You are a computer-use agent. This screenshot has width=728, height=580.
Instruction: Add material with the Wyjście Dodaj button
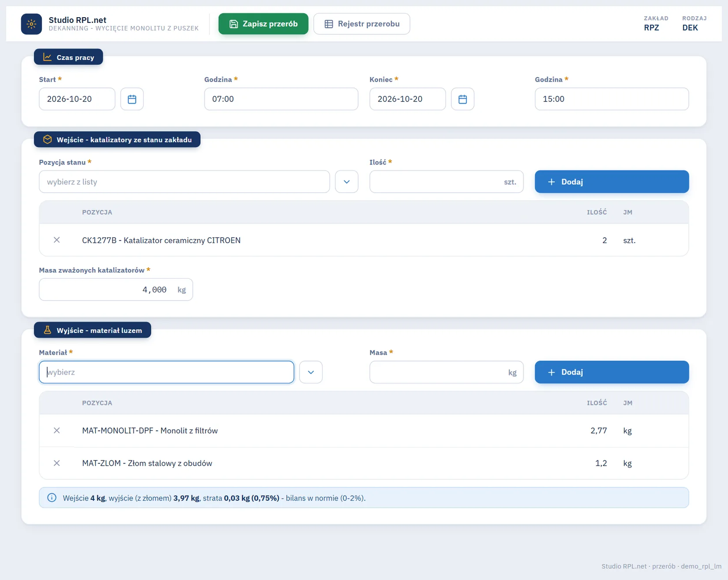(x=612, y=372)
